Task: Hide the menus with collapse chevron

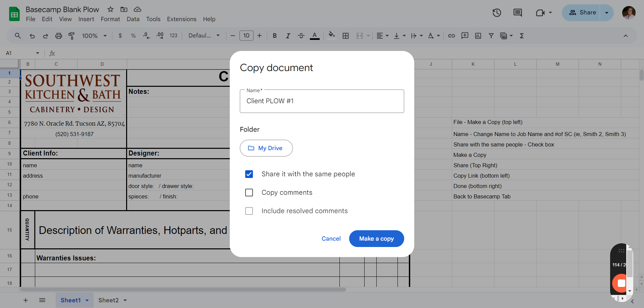Action: [626, 36]
